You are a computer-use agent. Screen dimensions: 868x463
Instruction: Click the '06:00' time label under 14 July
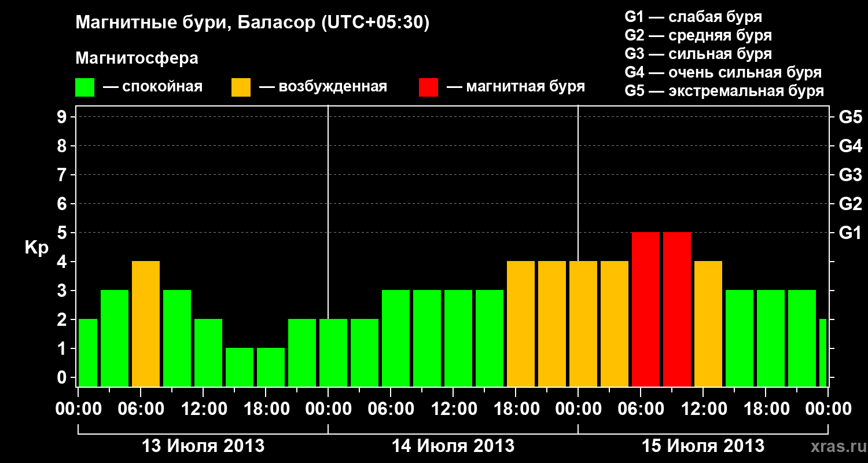tap(391, 409)
